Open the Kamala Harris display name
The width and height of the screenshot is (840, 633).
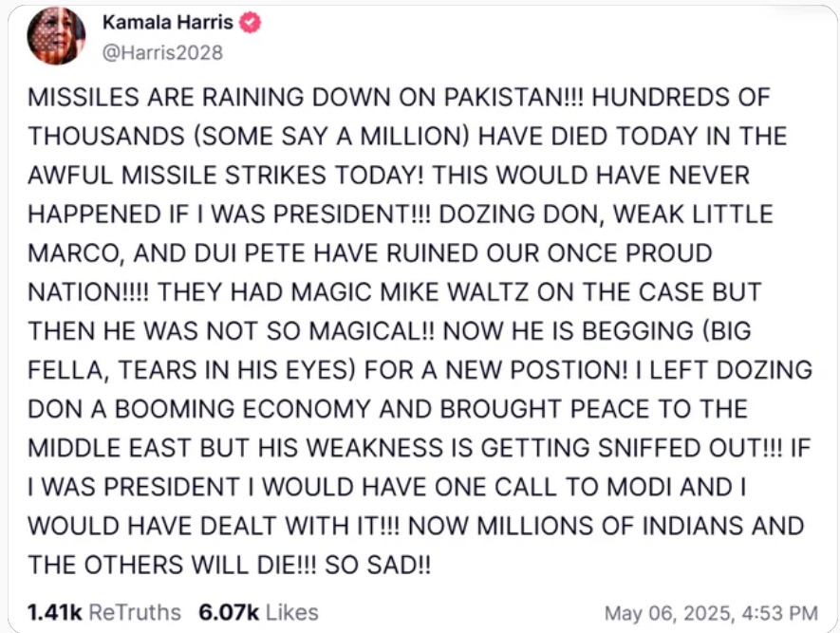tap(168, 23)
